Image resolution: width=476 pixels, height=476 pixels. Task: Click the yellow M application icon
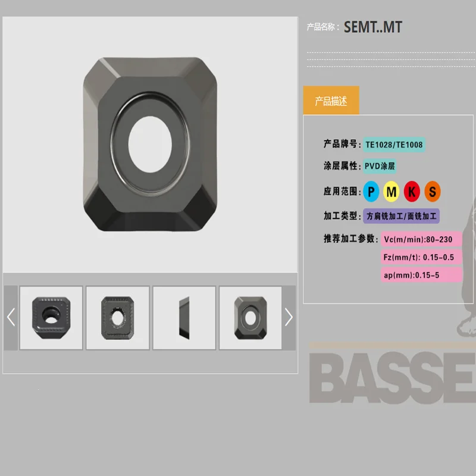pyautogui.click(x=392, y=192)
